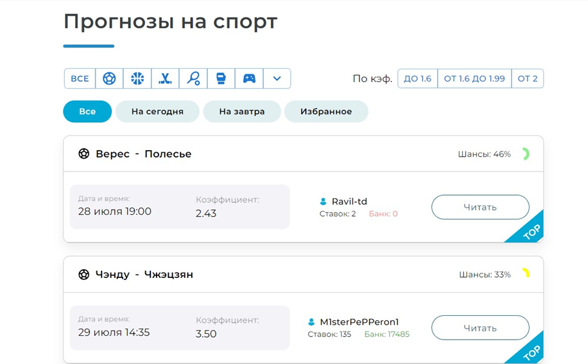Click the soccer ball icon beside Верес - Полесье
Image resolution: width=588 pixels, height=364 pixels.
click(x=84, y=154)
